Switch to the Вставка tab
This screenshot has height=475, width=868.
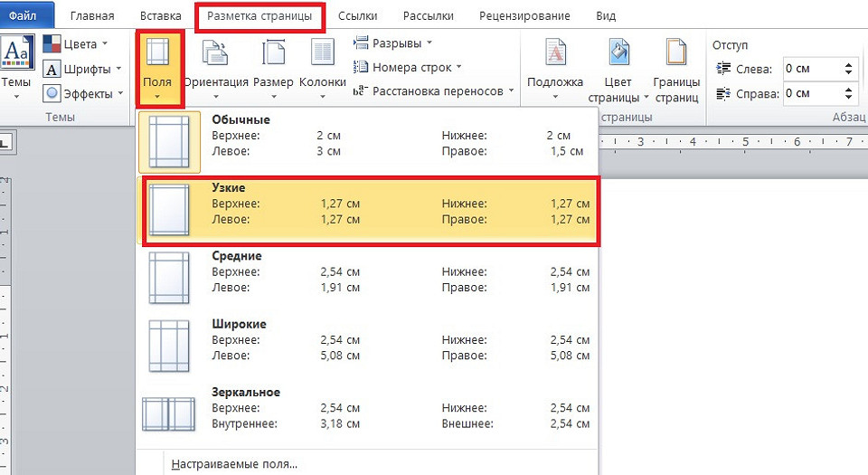(161, 16)
